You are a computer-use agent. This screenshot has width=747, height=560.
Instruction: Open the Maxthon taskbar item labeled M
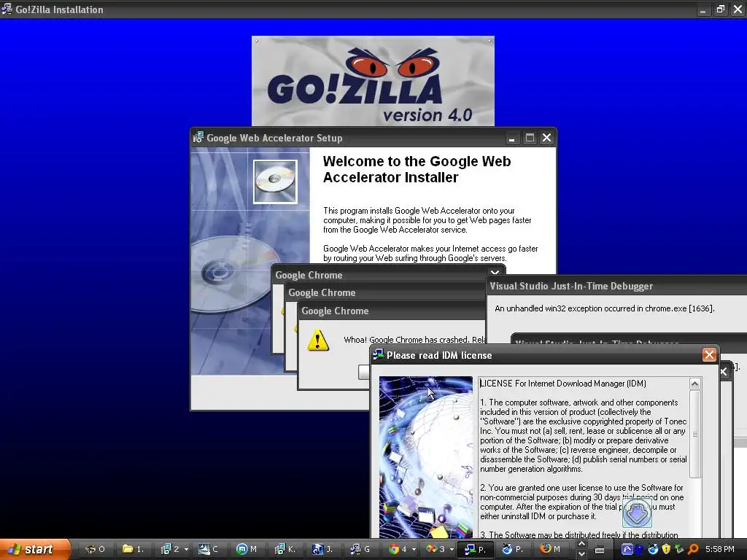[x=247, y=549]
